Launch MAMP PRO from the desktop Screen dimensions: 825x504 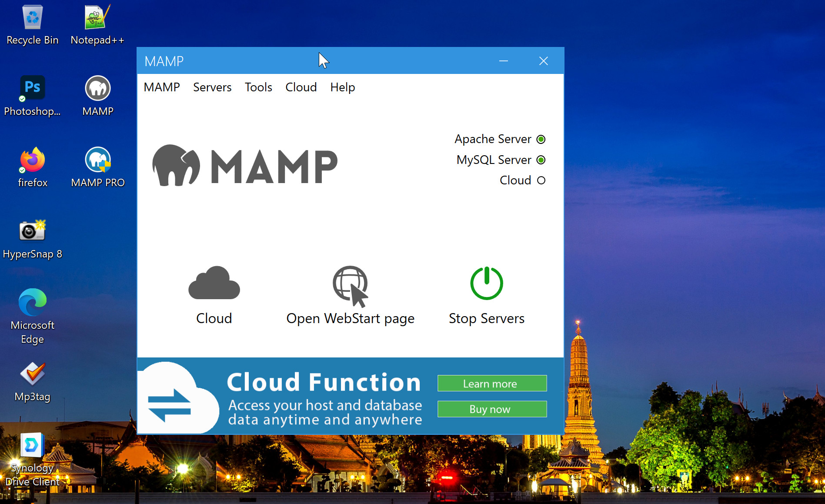coord(97,160)
